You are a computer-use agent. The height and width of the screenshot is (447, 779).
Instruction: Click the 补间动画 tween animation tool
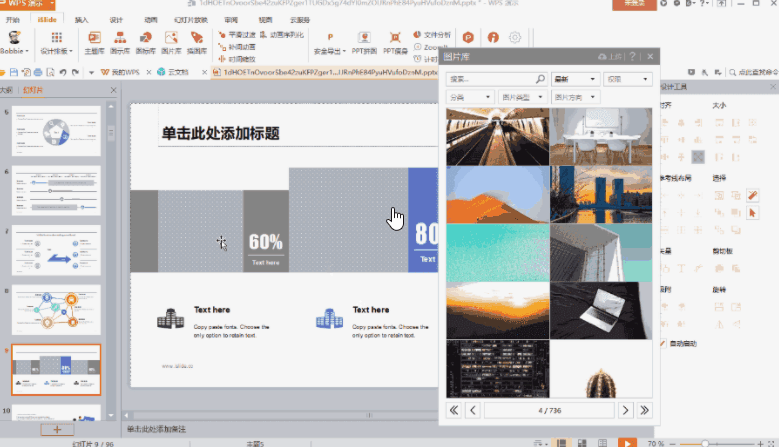237,47
